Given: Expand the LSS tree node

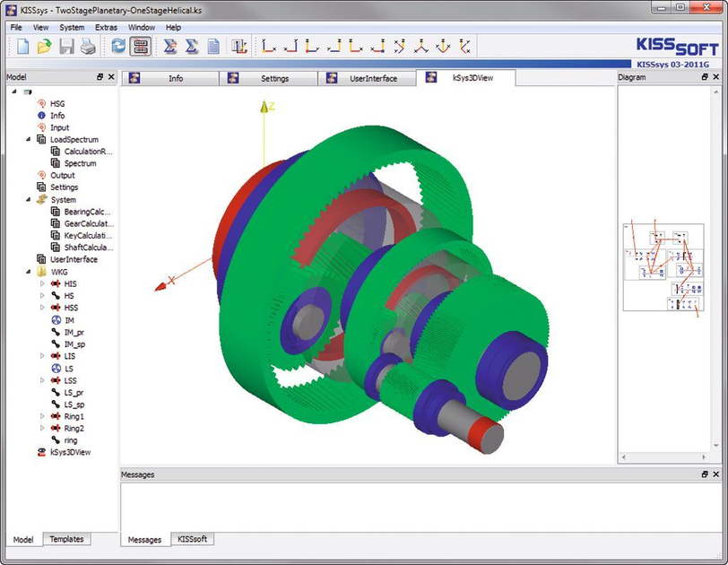Looking at the screenshot, I should point(42,380).
